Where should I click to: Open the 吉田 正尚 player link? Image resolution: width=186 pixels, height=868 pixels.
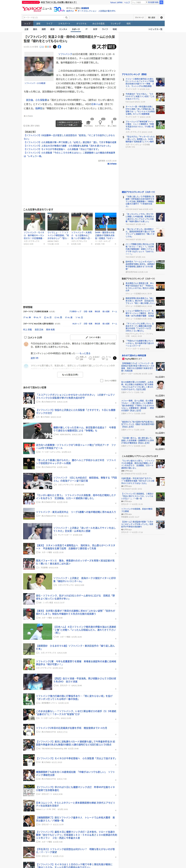pyautogui.click(x=39, y=330)
